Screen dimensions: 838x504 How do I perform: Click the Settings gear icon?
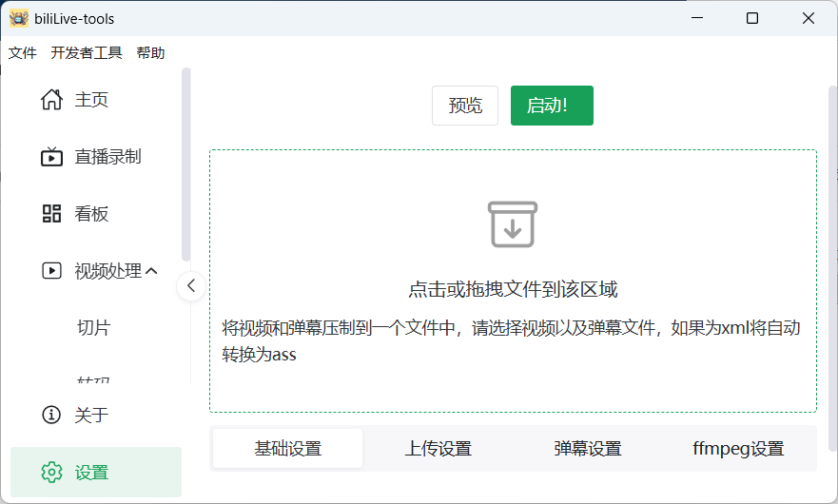(51, 473)
